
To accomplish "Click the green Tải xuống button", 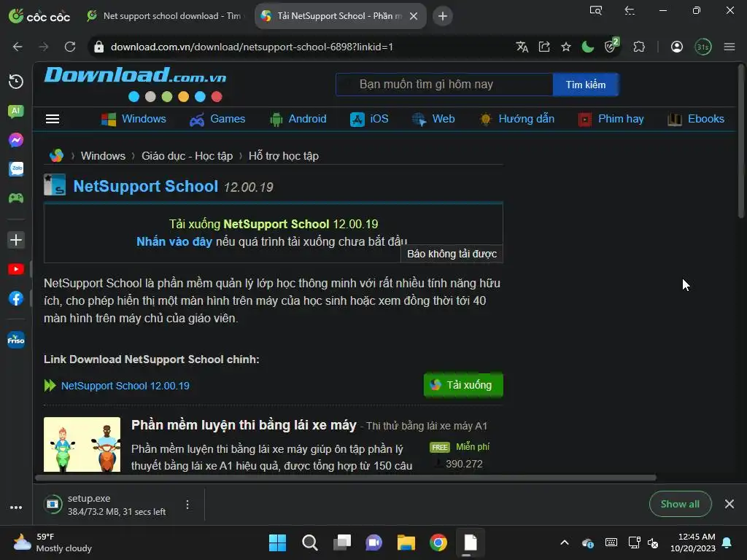I will 463,385.
